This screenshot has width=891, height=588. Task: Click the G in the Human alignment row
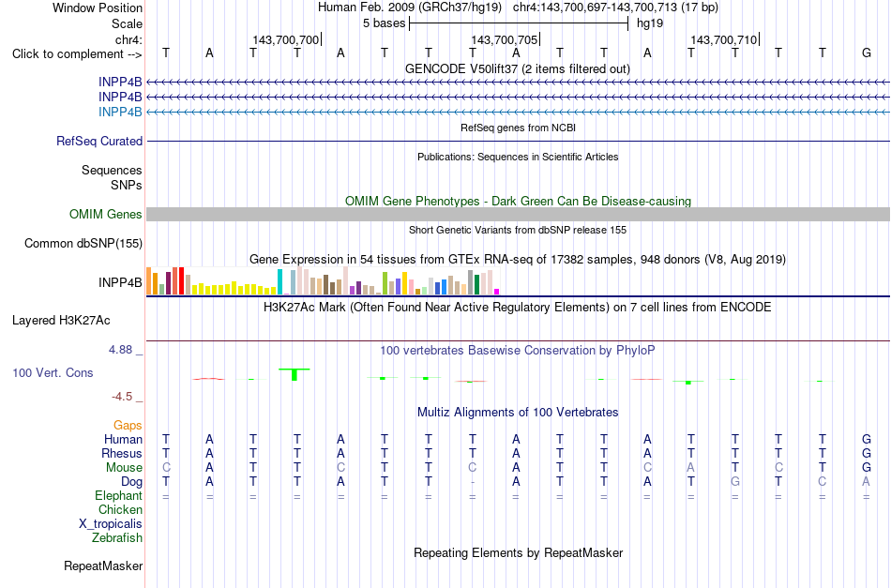point(866,439)
